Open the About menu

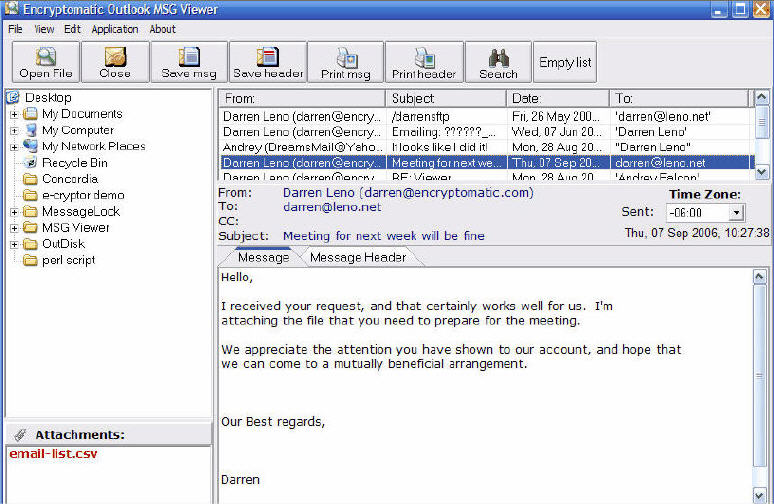click(162, 29)
